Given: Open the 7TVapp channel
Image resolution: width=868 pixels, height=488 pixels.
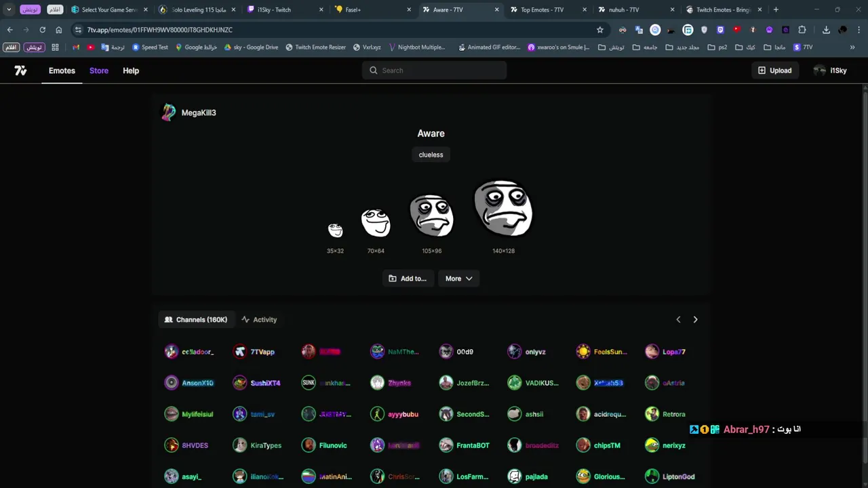Looking at the screenshot, I should click(x=254, y=352).
